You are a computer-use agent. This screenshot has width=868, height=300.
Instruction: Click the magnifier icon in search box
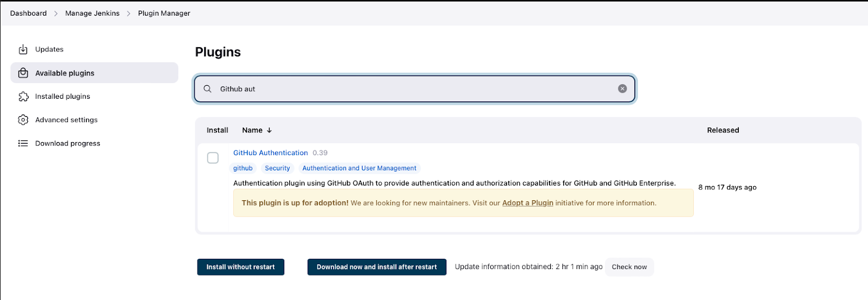[207, 89]
